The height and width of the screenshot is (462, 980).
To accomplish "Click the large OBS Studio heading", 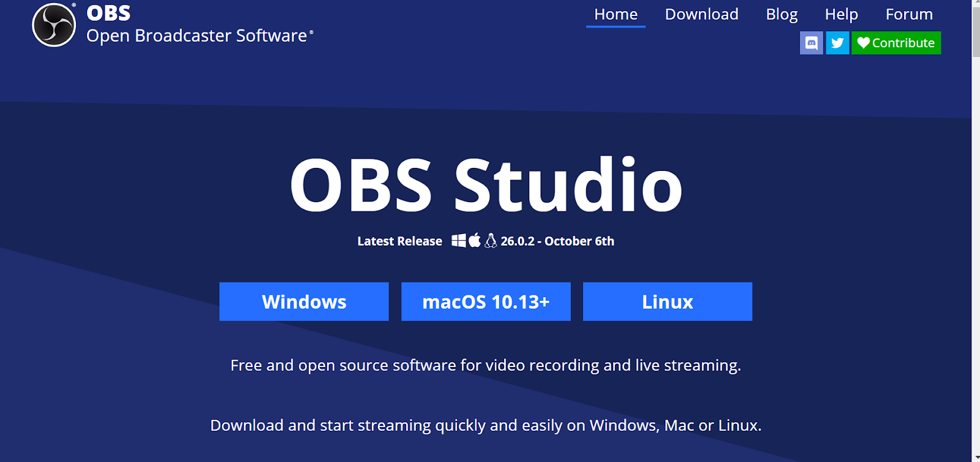I will coord(486,184).
